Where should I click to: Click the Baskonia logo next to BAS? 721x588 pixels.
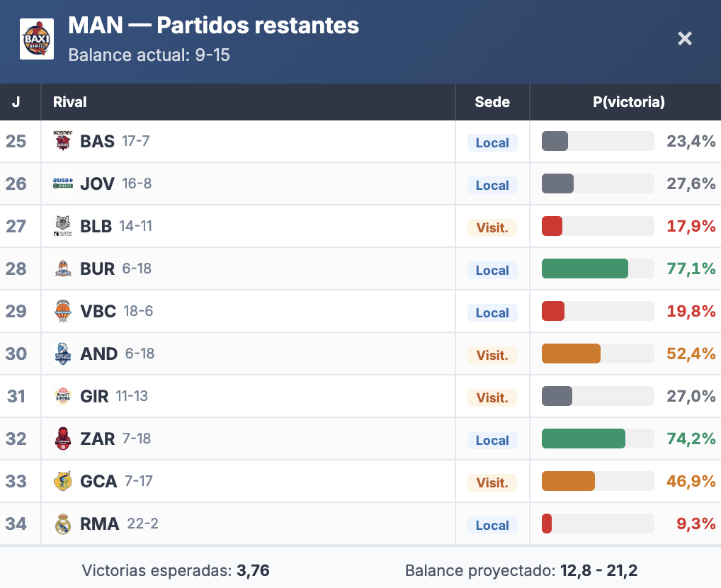[63, 141]
